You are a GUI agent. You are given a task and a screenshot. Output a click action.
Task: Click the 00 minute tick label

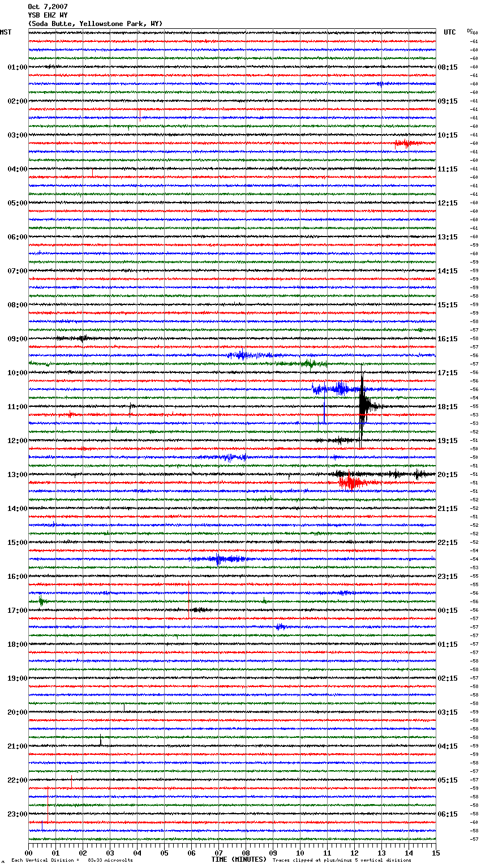pyautogui.click(x=28, y=853)
